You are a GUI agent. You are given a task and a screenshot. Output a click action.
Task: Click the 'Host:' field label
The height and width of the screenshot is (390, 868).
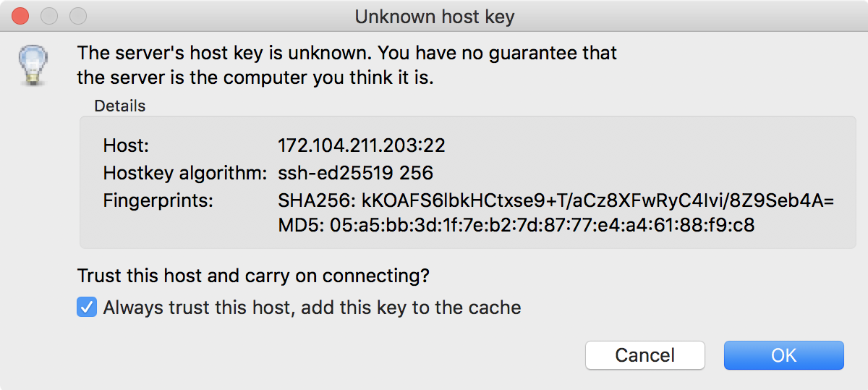(126, 145)
